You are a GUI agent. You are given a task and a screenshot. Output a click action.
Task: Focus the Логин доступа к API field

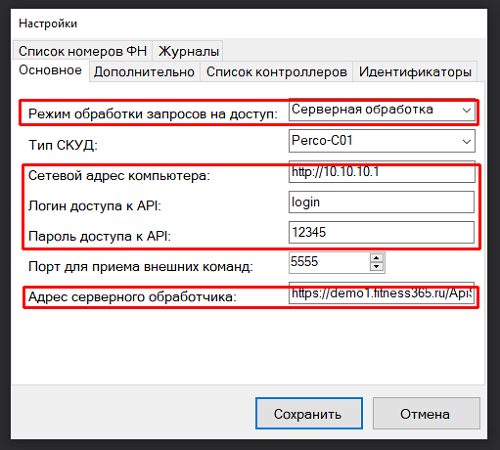pyautogui.click(x=382, y=202)
